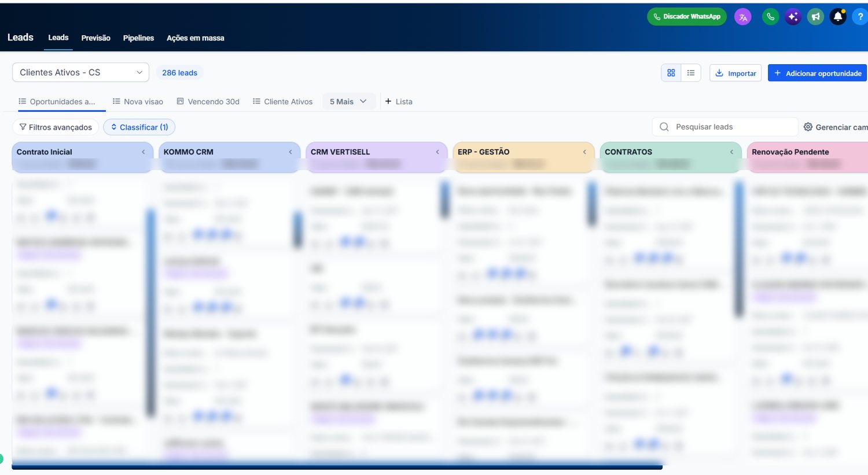Select the Nova visao view tab

138,102
